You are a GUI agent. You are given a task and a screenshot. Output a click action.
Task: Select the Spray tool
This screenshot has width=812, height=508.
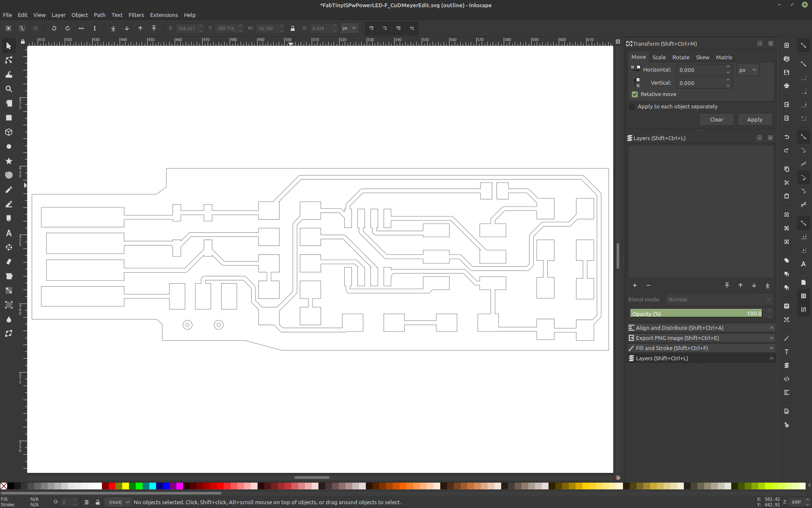coord(8,247)
